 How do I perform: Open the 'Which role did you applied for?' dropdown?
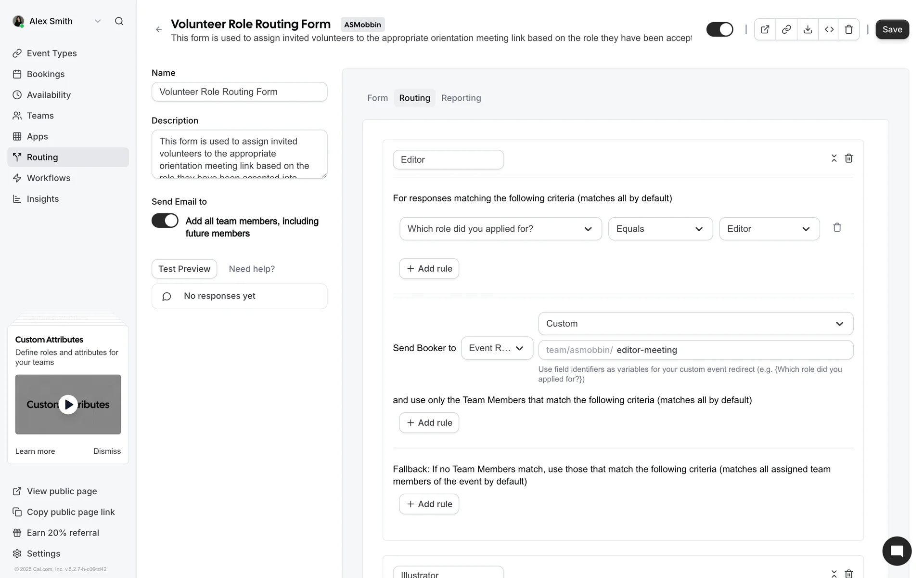pos(500,229)
